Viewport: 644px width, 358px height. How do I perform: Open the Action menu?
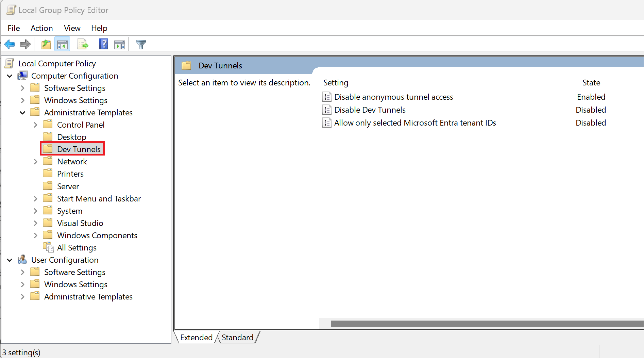(41, 28)
